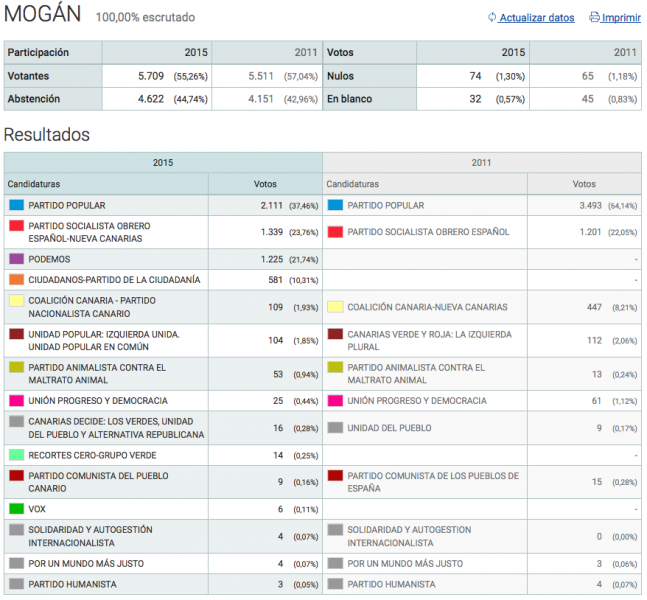Click dark red swatch for Unidad Popular

(17, 334)
